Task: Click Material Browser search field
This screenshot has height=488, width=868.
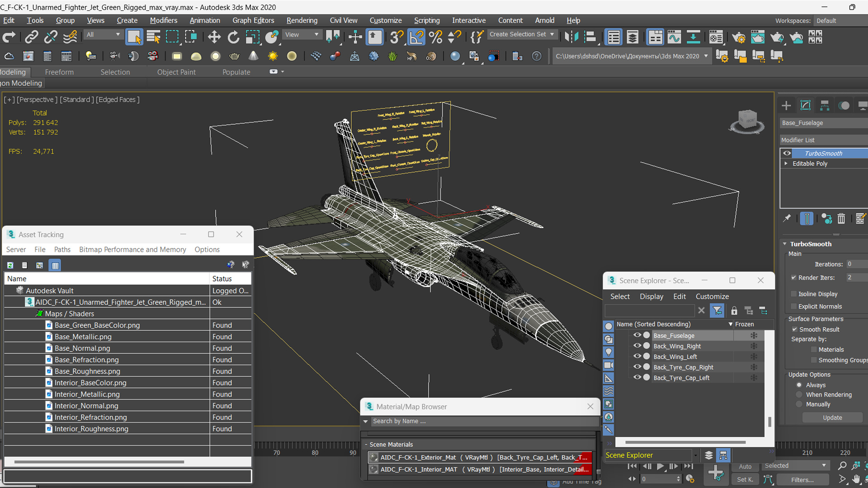Action: 485,421
